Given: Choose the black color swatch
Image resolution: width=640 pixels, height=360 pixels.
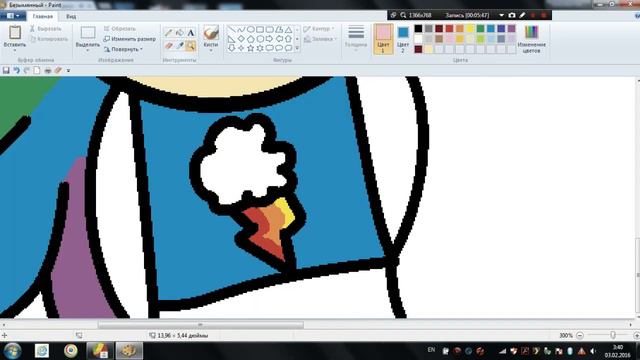Looking at the screenshot, I should [418, 29].
